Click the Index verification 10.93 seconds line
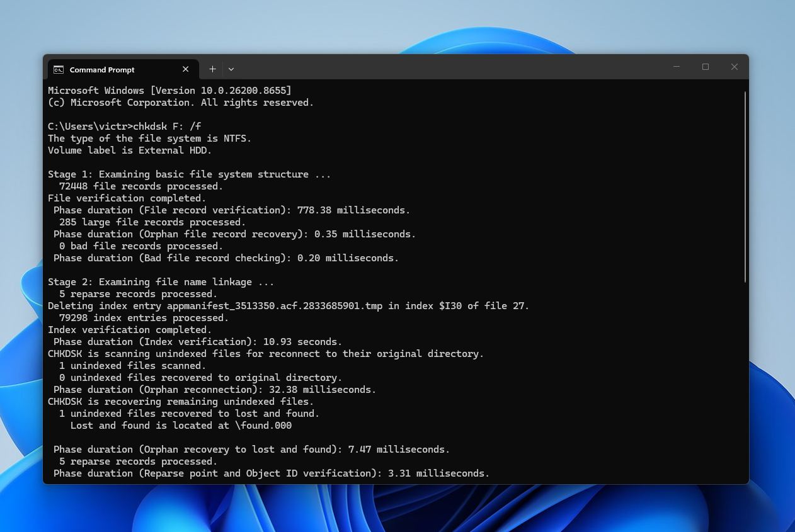The height and width of the screenshot is (532, 795). point(198,342)
